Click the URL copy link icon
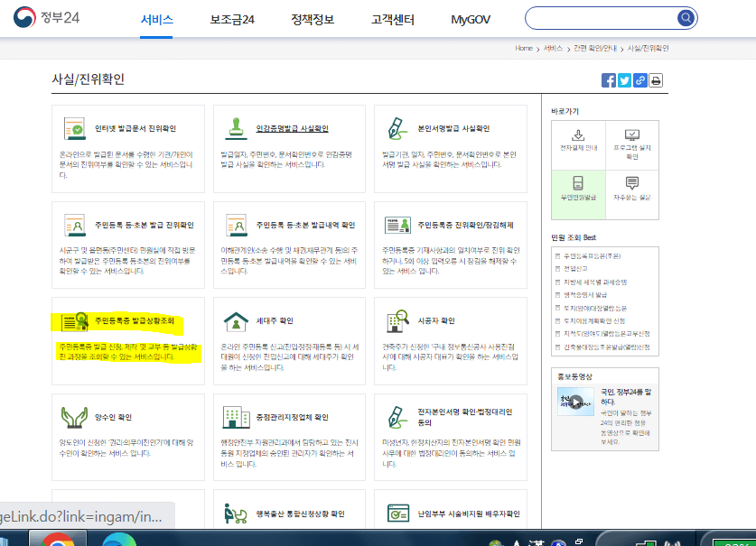 click(x=639, y=80)
